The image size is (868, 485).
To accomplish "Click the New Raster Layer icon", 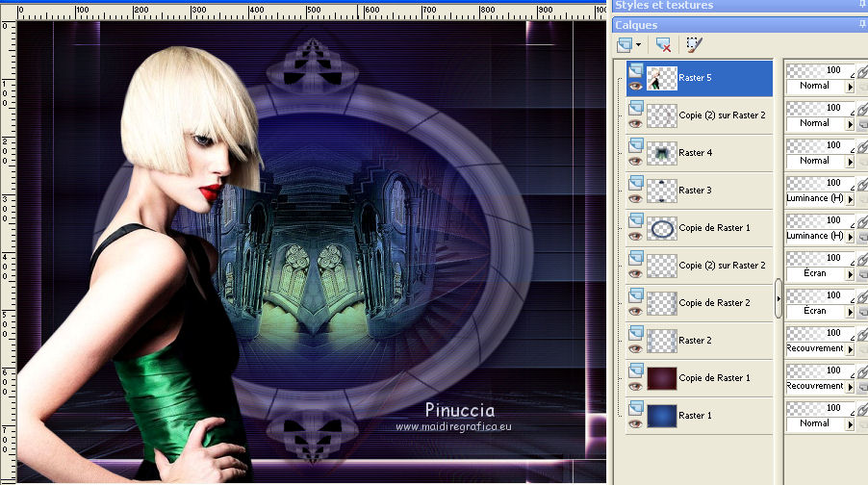I will coord(625,45).
